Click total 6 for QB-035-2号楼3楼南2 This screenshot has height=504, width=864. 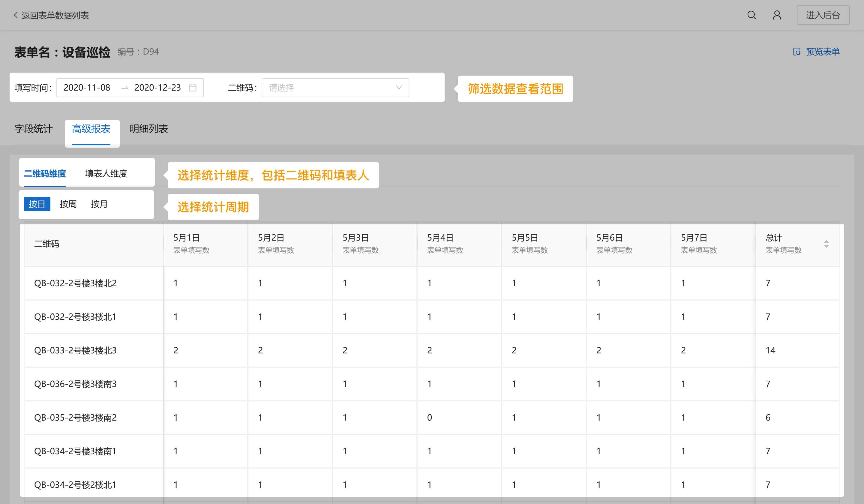pyautogui.click(x=768, y=418)
